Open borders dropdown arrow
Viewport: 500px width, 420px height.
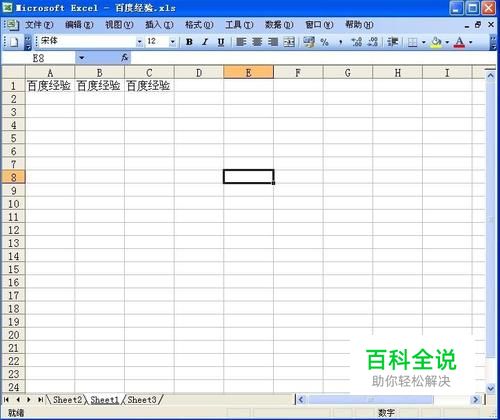pos(424,42)
